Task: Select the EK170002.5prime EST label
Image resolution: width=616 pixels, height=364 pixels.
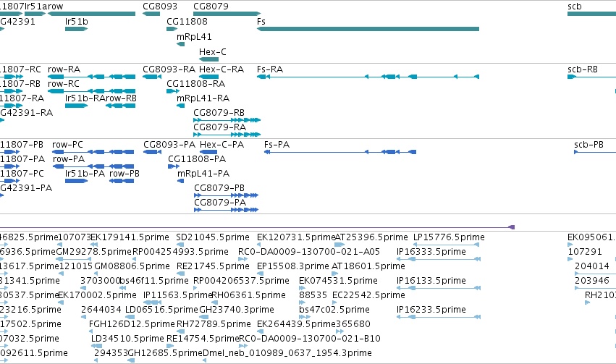Action: click(x=97, y=295)
